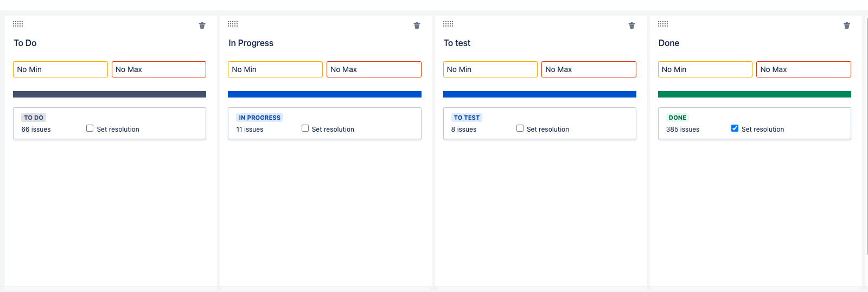Uncheck Set resolution for DONE status
Viewport: 868px width, 292px height.
tap(735, 128)
